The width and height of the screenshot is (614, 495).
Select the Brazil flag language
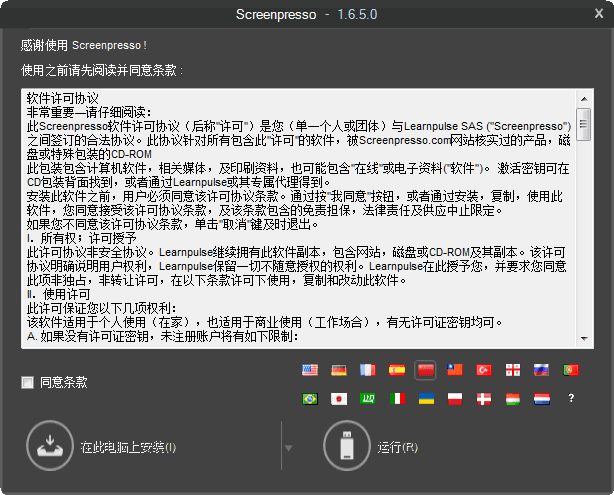[310, 399]
